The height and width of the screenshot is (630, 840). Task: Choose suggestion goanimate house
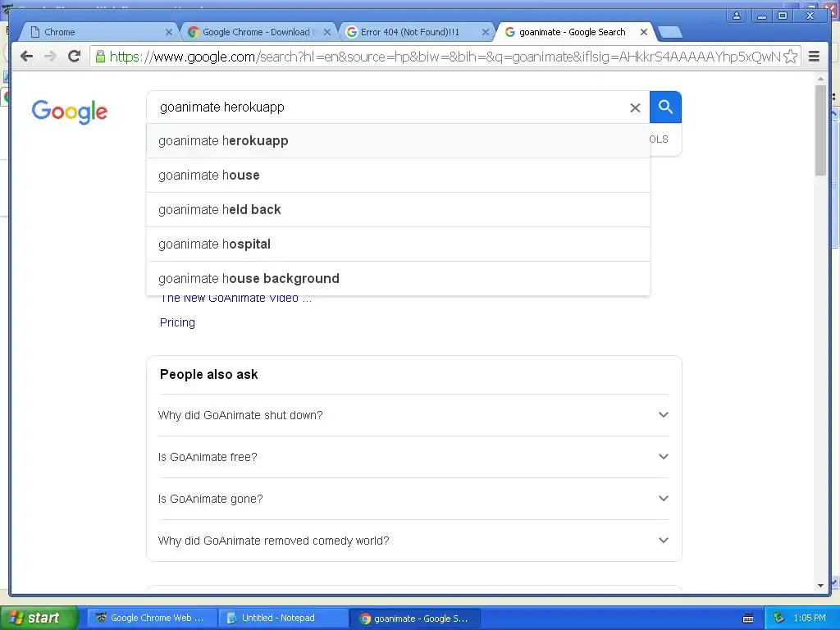(x=398, y=176)
